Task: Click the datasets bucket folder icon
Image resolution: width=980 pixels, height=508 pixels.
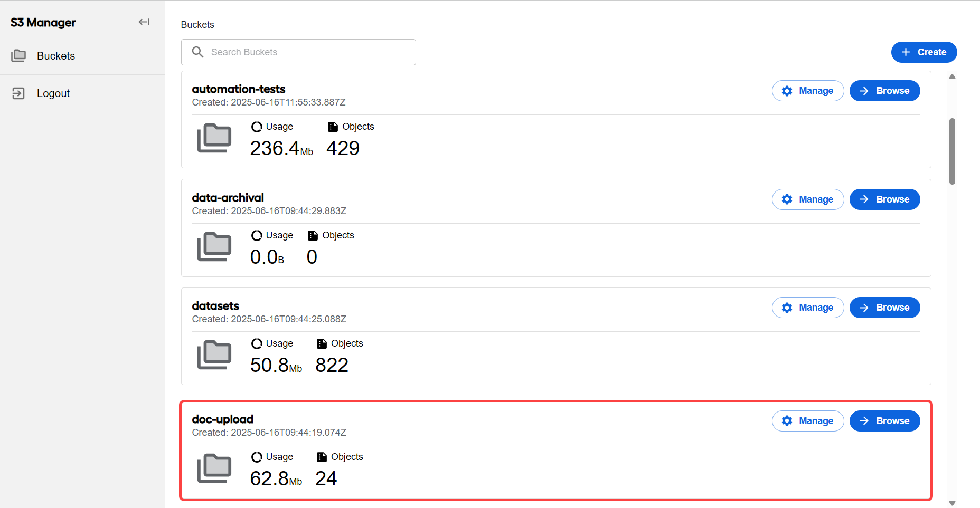Action: (214, 355)
